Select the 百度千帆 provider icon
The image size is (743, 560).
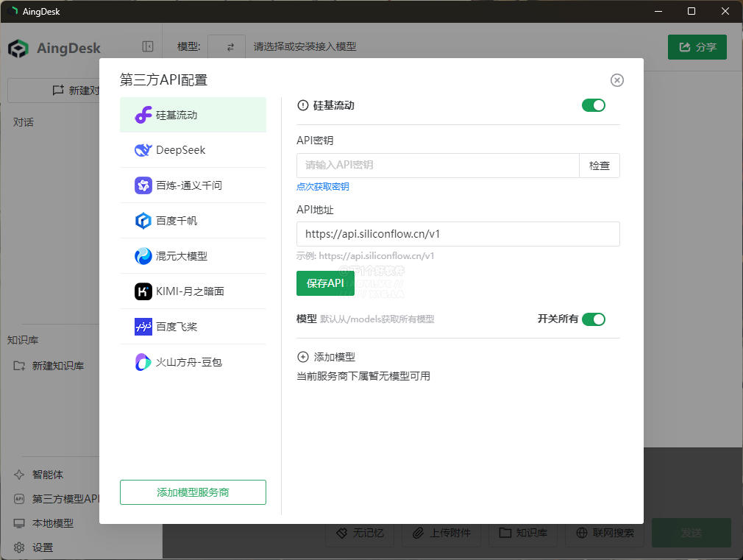click(143, 221)
